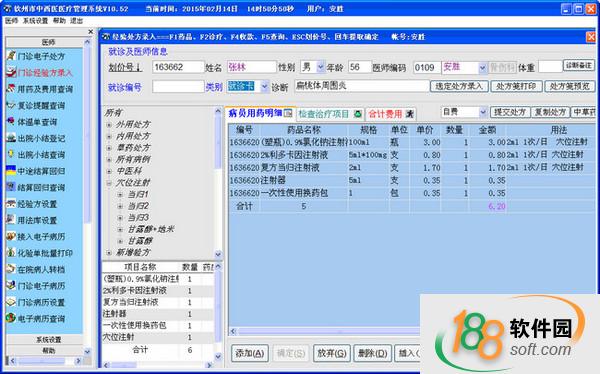Open 门诊电子处方 icon in sidebar

tap(11, 56)
